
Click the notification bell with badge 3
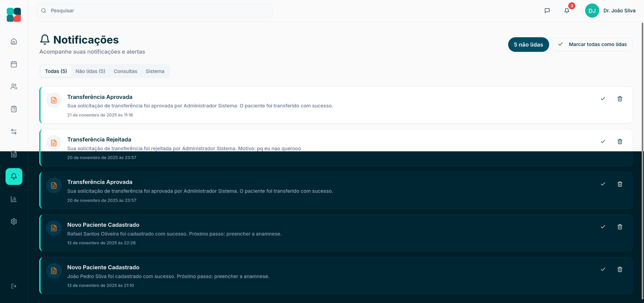pyautogui.click(x=567, y=11)
